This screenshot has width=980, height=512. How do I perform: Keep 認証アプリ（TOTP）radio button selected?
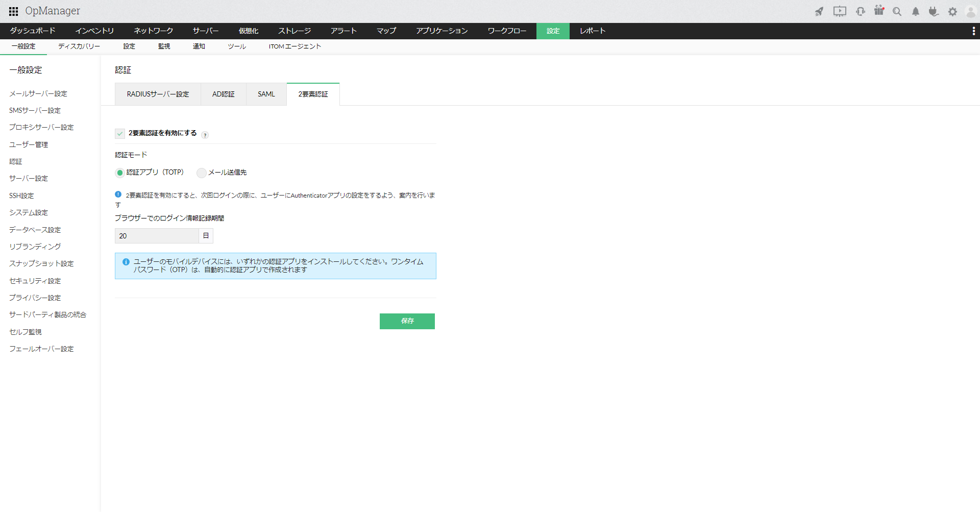[119, 173]
